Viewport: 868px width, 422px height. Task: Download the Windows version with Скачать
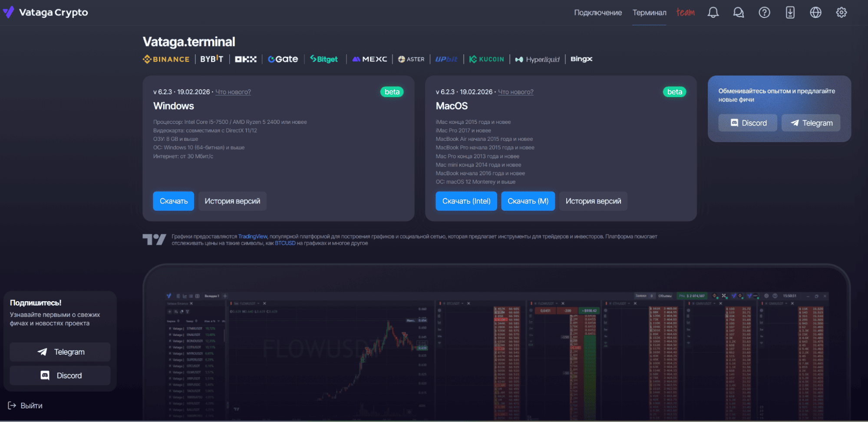pos(174,201)
